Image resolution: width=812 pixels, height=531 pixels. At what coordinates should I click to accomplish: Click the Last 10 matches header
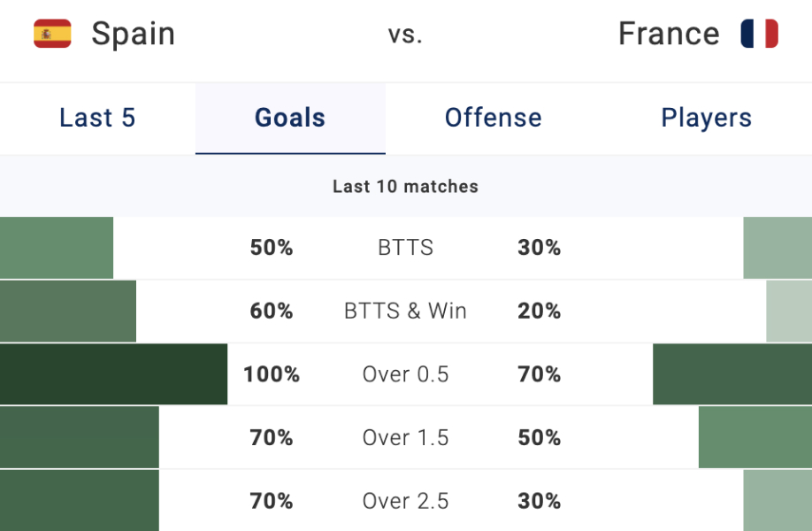(x=405, y=187)
